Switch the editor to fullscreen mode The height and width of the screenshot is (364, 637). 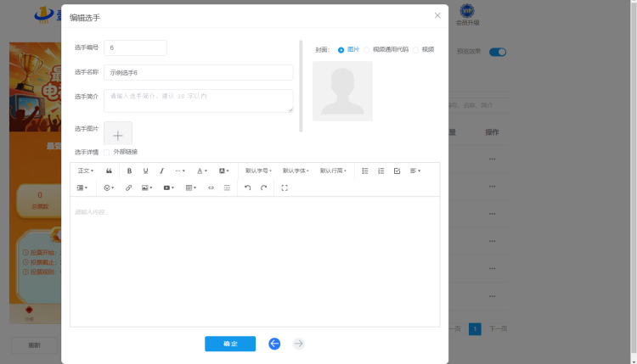(285, 188)
